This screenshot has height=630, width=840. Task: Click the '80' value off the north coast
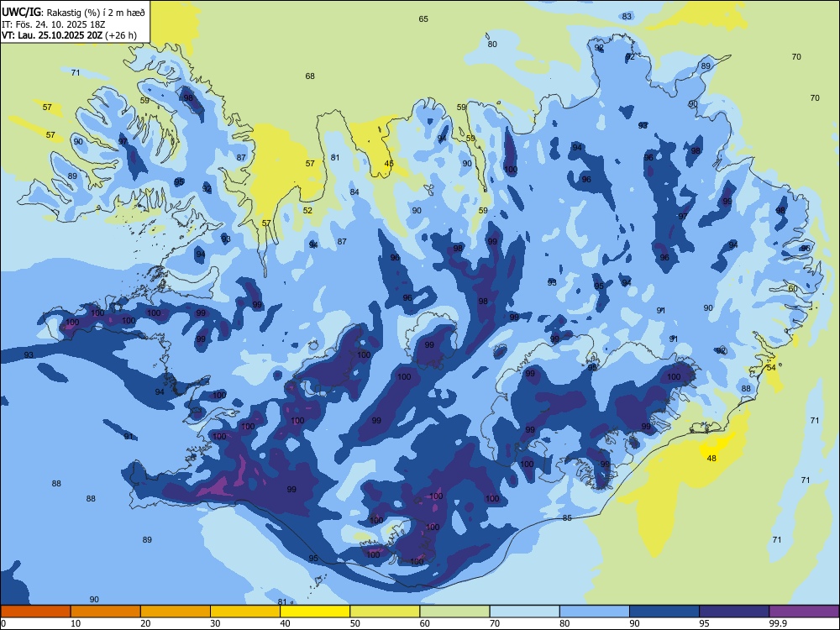point(492,45)
